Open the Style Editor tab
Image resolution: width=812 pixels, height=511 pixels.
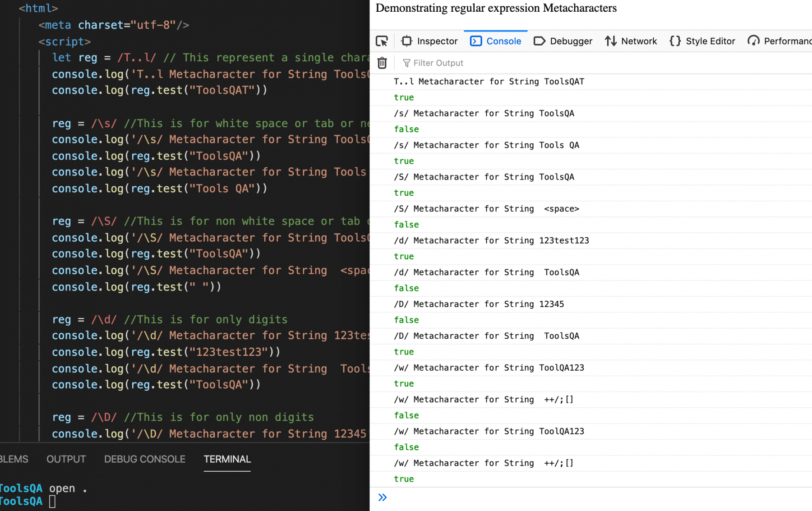702,41
